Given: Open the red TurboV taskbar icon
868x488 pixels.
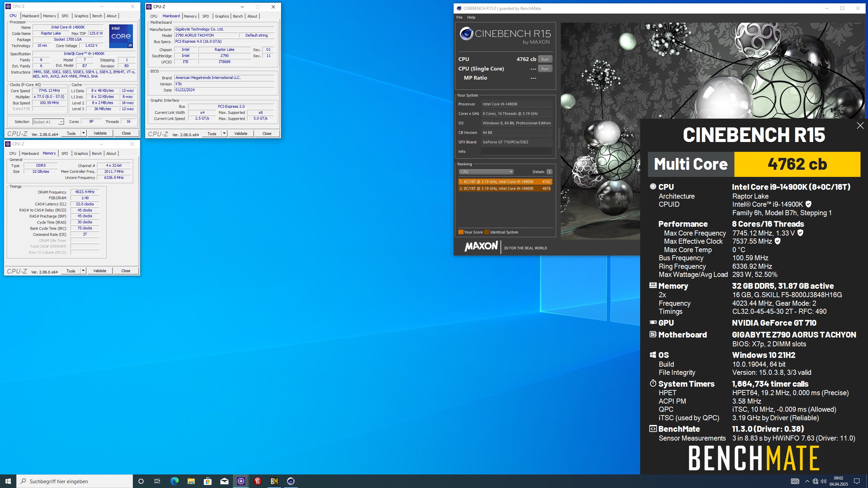Looking at the screenshot, I should pyautogui.click(x=257, y=481).
